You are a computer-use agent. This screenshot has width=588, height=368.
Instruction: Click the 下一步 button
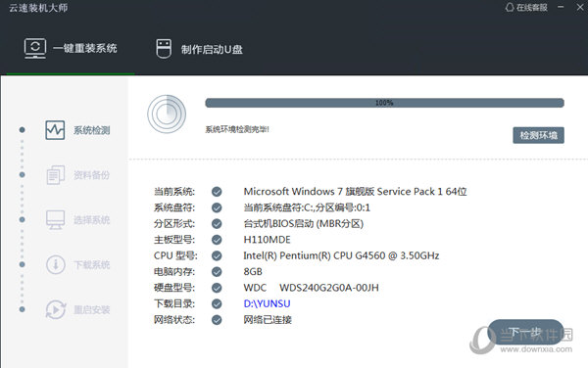click(525, 332)
